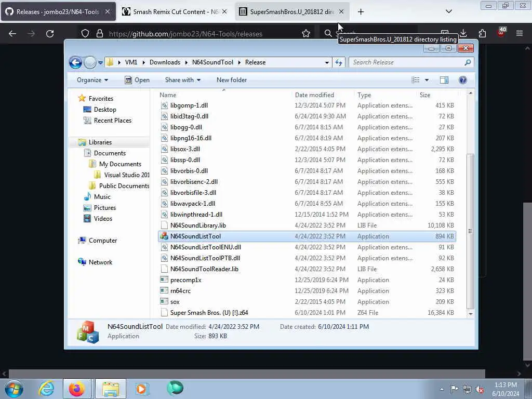Viewport: 532px width, 399px height.
Task: Click the search magnifier icon in Explorer
Action: point(468,62)
